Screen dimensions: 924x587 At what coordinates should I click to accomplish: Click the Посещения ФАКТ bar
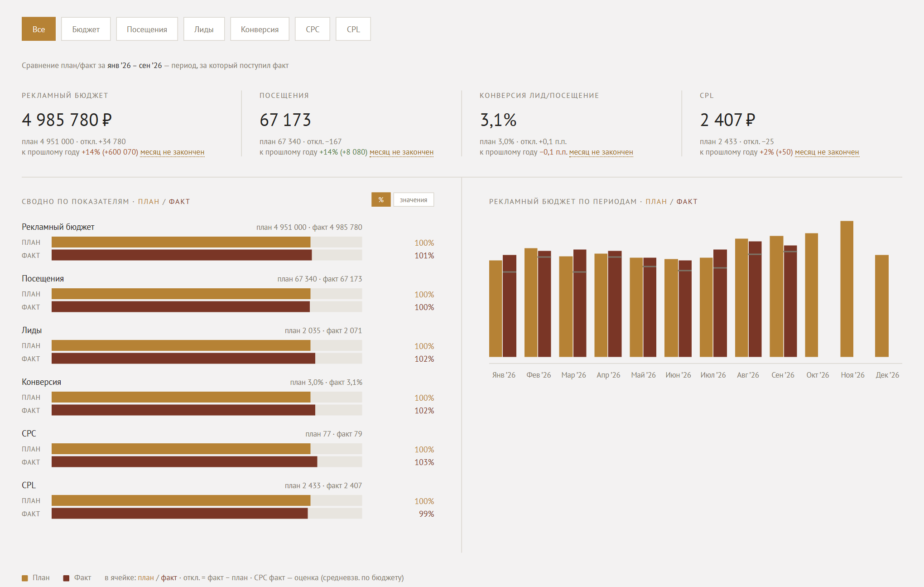point(207,307)
